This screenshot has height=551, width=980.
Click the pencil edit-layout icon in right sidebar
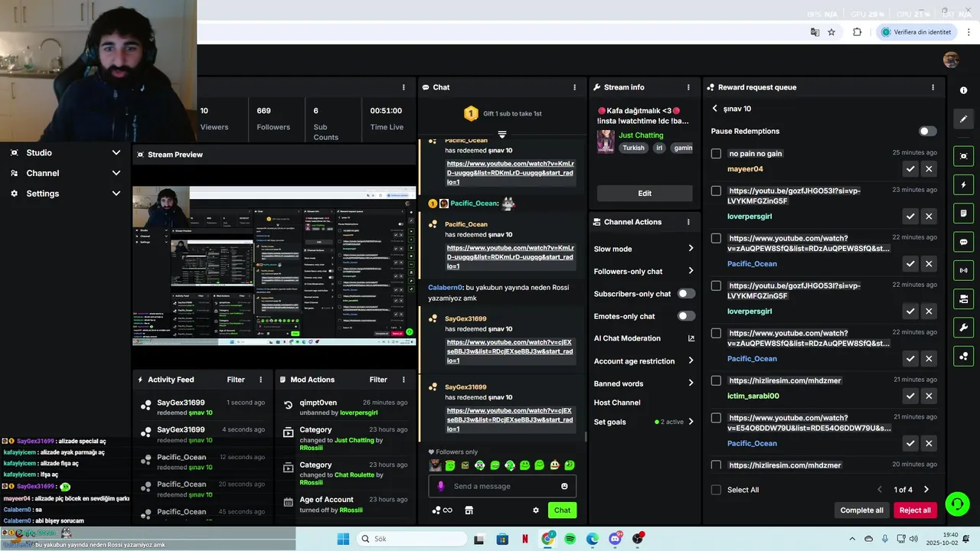pyautogui.click(x=963, y=119)
